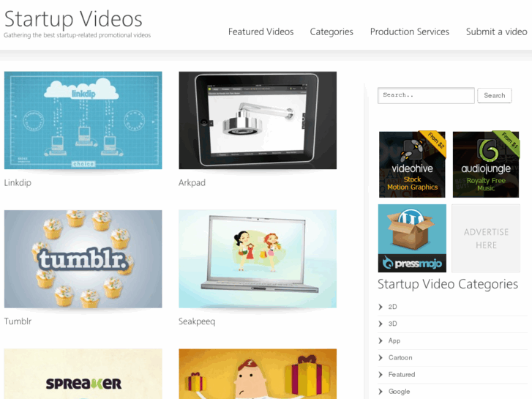The height and width of the screenshot is (399, 532).
Task: Expand the chevron next to Cartoon category
Action: [381, 357]
